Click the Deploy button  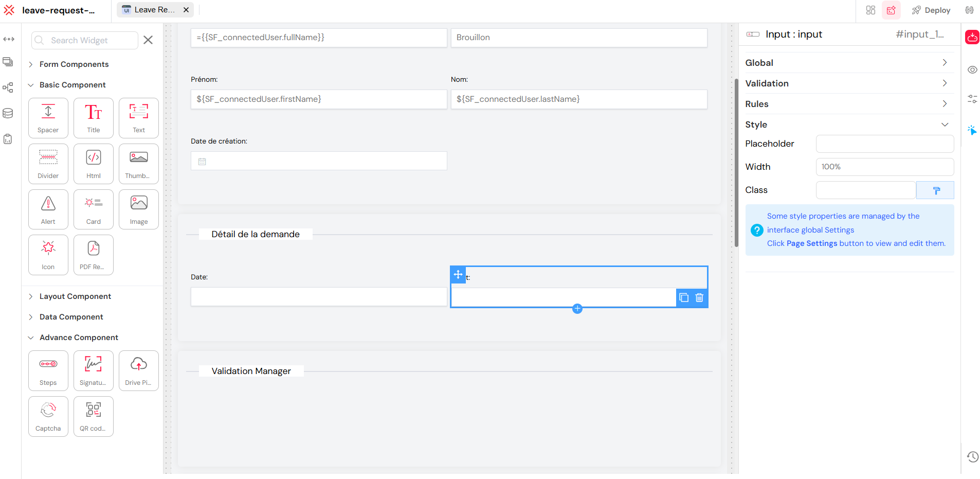tap(931, 10)
